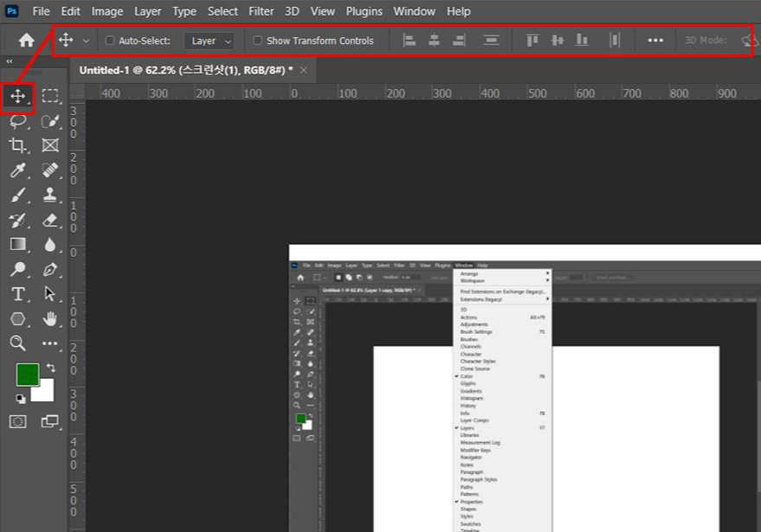Select the Path Selection tool
The width and height of the screenshot is (761, 532).
click(50, 294)
